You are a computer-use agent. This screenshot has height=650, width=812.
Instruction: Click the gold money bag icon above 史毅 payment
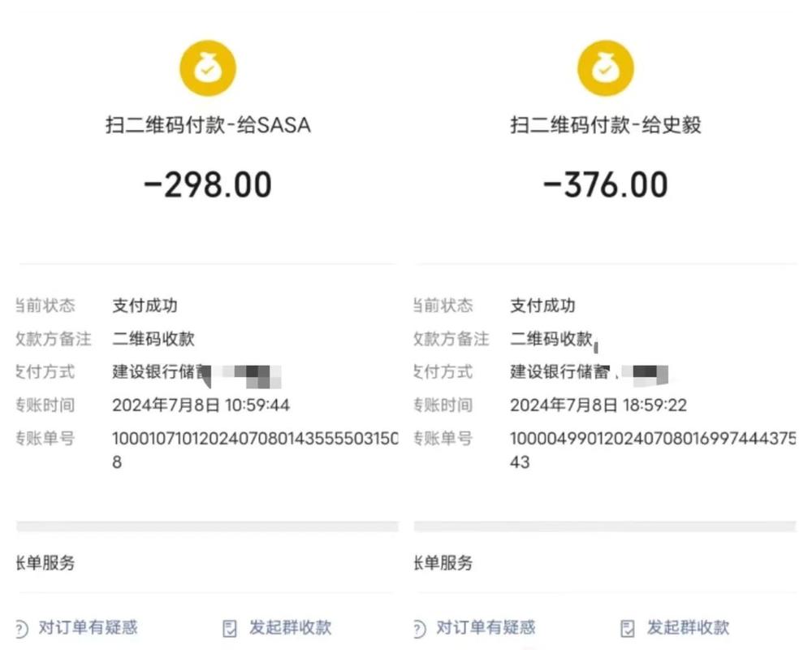coord(605,68)
